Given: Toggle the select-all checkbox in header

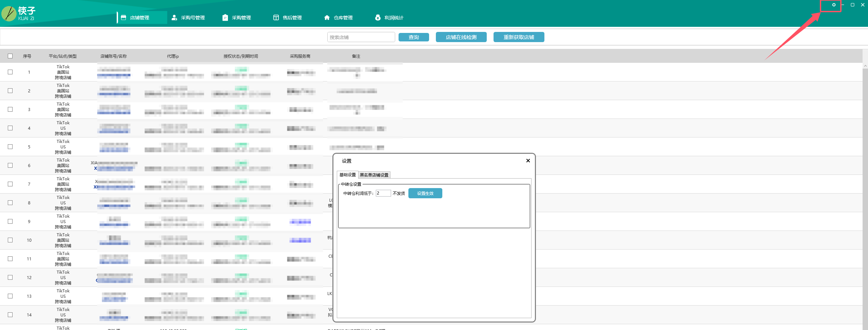Looking at the screenshot, I should coord(10,56).
